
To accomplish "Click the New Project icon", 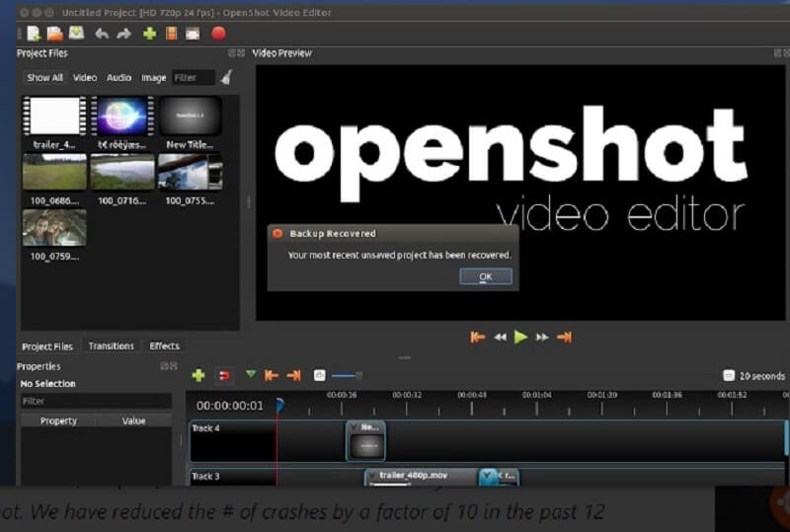I will pos(34,34).
